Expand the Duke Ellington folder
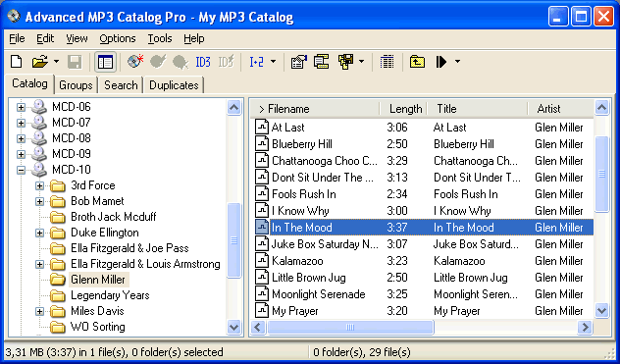The height and width of the screenshot is (364, 620). click(x=39, y=233)
